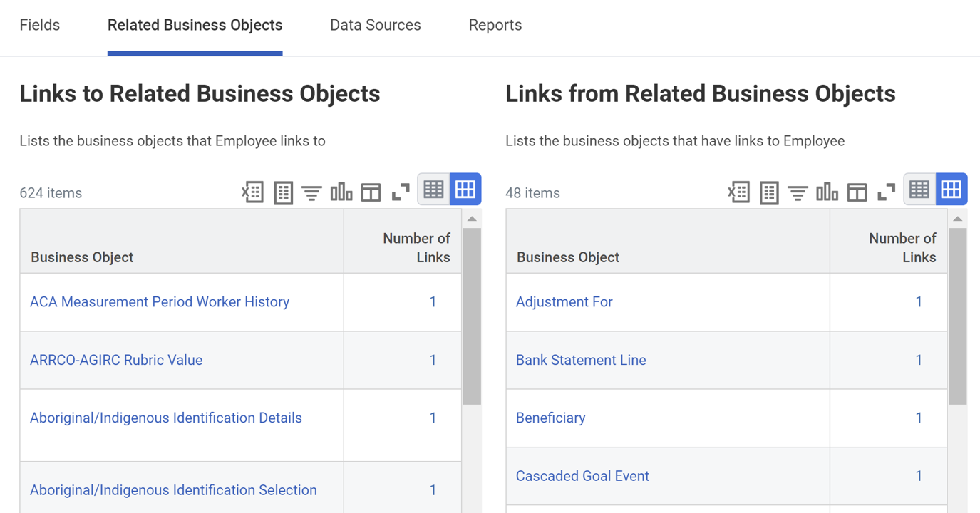Click scroll-up arrow of Links to table
The width and height of the screenshot is (980, 513).
[x=472, y=219]
